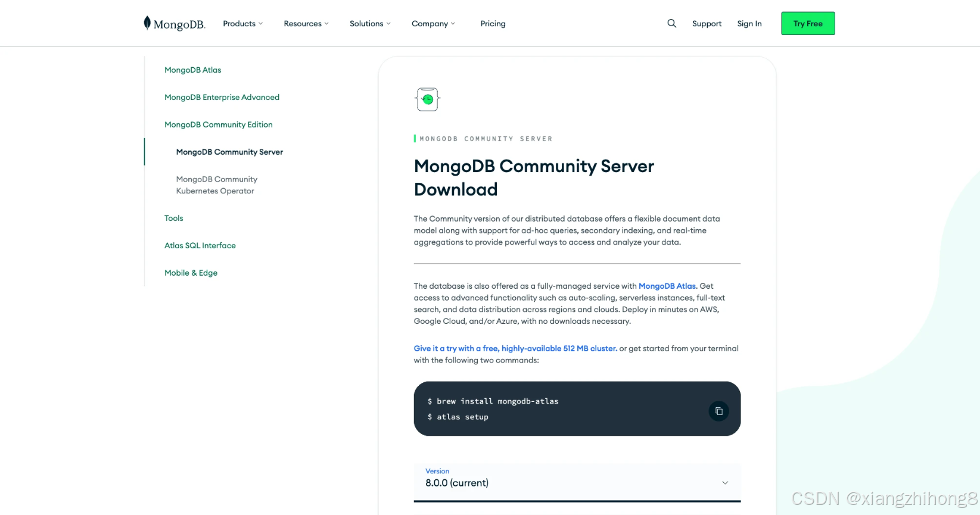980x515 pixels.
Task: Expand the Resources menu
Action: click(x=306, y=24)
